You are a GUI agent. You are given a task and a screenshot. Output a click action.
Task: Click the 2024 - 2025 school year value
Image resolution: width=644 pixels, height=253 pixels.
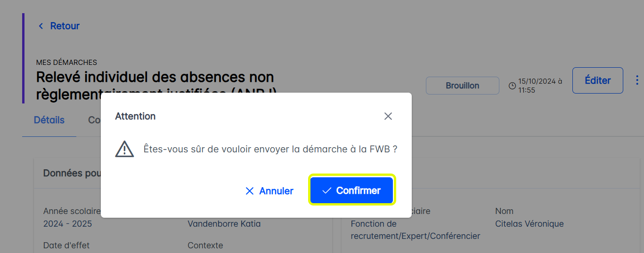tap(67, 224)
